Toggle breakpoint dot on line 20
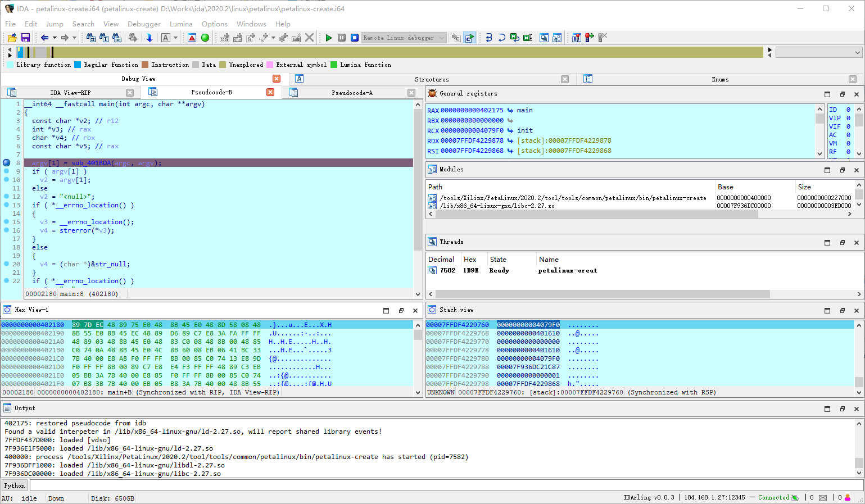This screenshot has height=504, width=865. (x=7, y=264)
